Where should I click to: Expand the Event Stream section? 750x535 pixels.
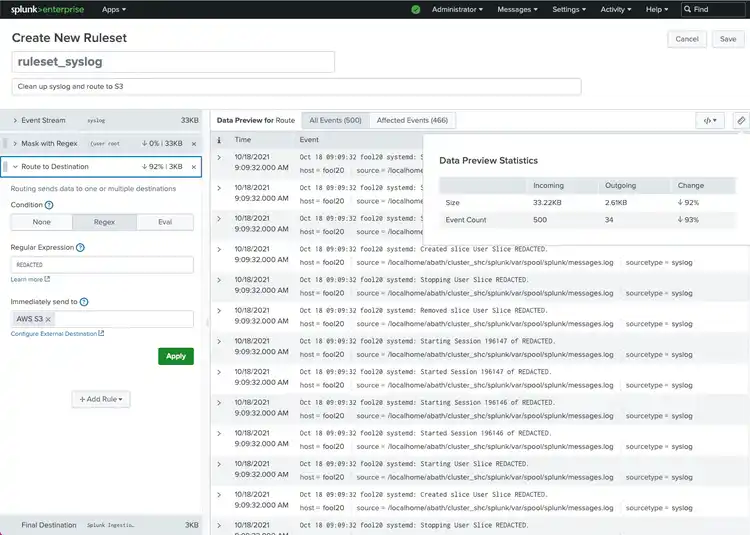[x=15, y=120]
